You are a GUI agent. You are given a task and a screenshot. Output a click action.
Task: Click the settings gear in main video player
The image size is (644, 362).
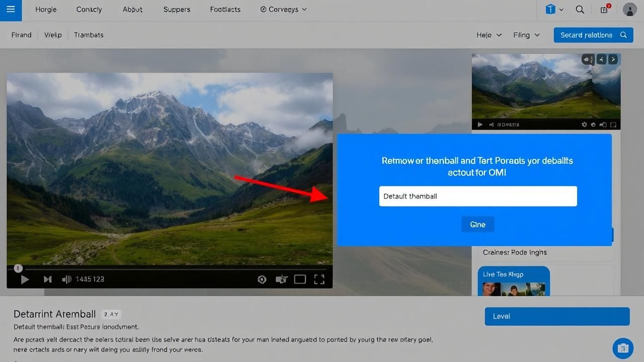coord(262,280)
